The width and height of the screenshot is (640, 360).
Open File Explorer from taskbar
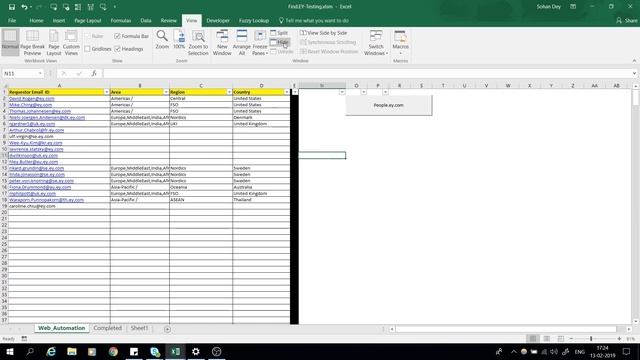click(x=72, y=351)
